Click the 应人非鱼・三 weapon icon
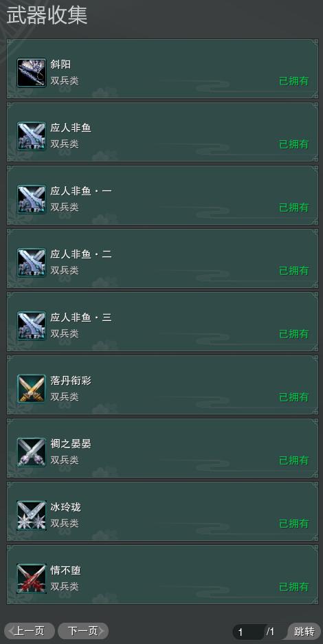Image resolution: width=323 pixels, height=644 pixels. tap(31, 326)
